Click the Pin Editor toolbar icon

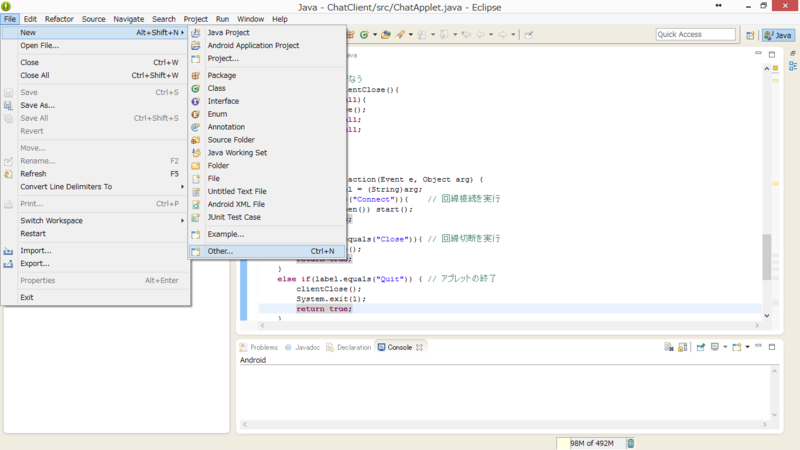529,35
